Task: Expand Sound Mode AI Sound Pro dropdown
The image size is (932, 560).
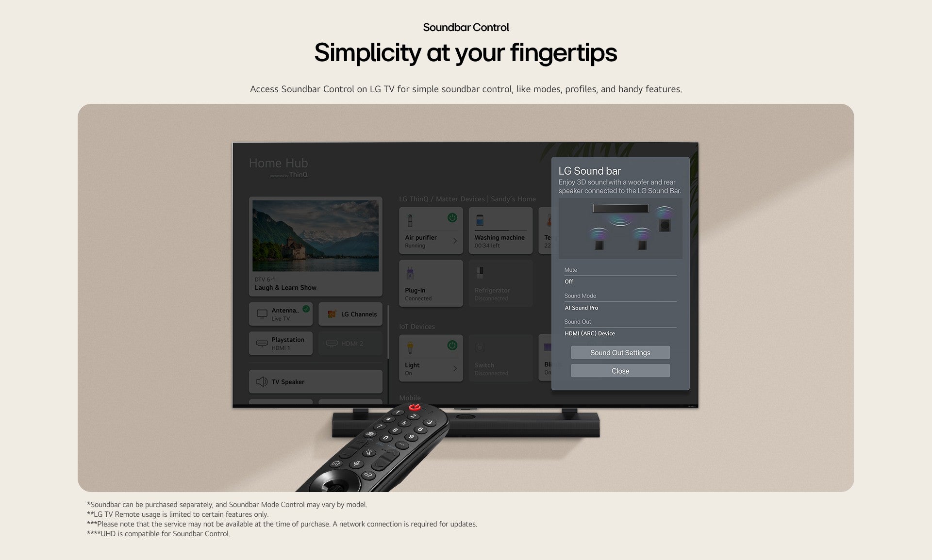Action: tap(618, 307)
